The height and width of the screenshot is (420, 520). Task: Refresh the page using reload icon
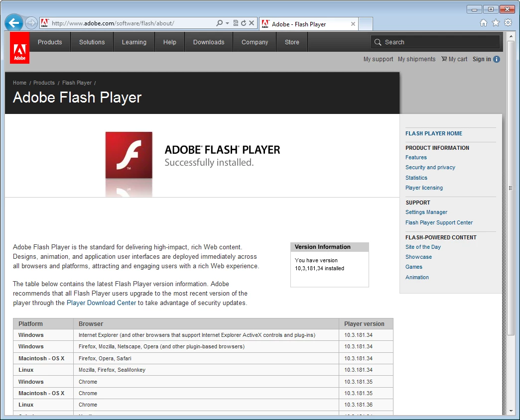tap(244, 23)
